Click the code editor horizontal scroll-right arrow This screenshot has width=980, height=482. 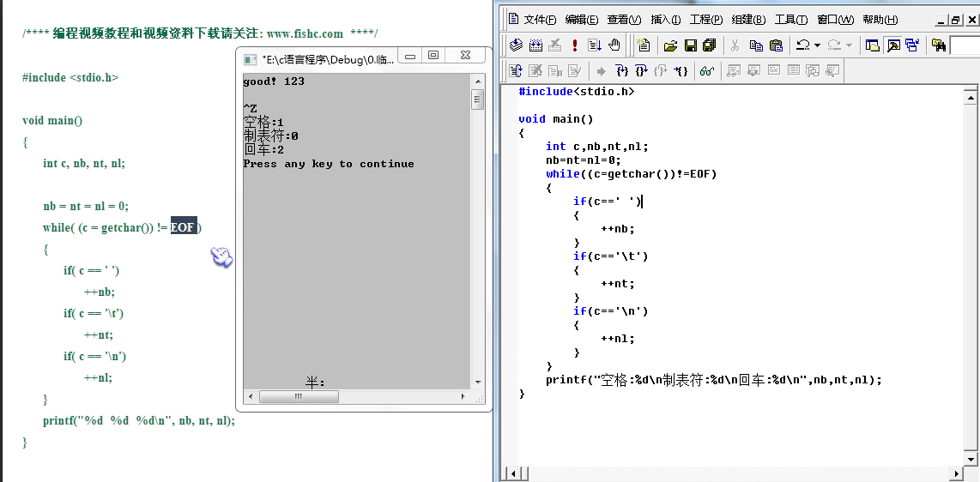coord(956,474)
